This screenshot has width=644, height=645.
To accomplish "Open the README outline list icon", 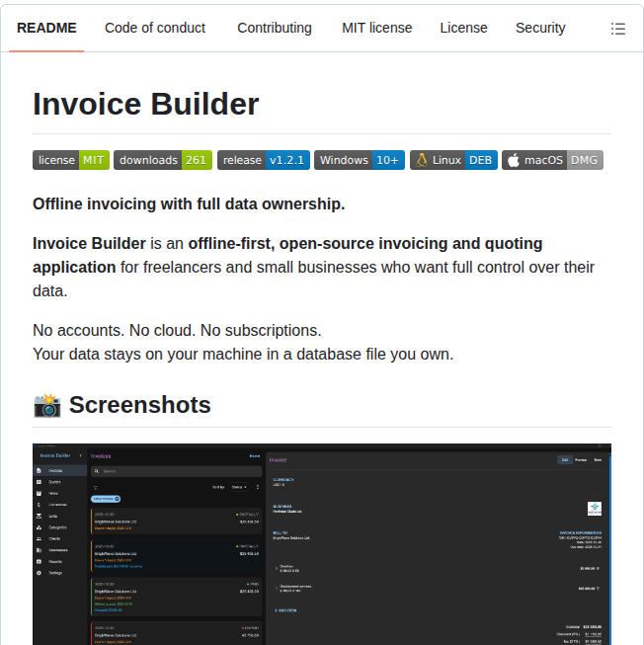I will (x=617, y=29).
